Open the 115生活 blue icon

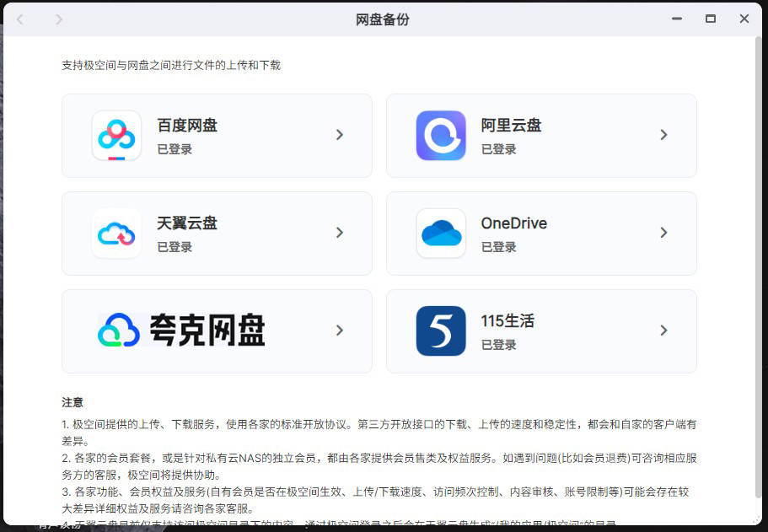click(441, 330)
